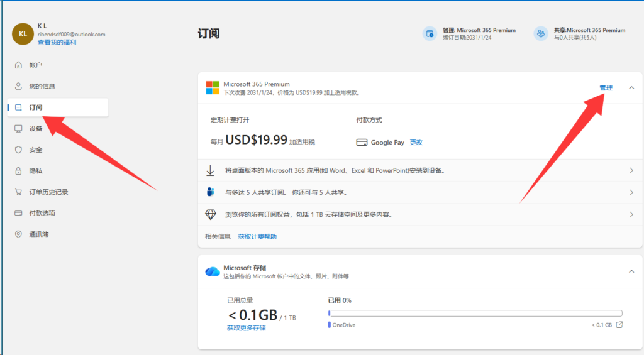The height and width of the screenshot is (355, 644).
Task: Open OneDrive external link icon
Action: point(619,325)
